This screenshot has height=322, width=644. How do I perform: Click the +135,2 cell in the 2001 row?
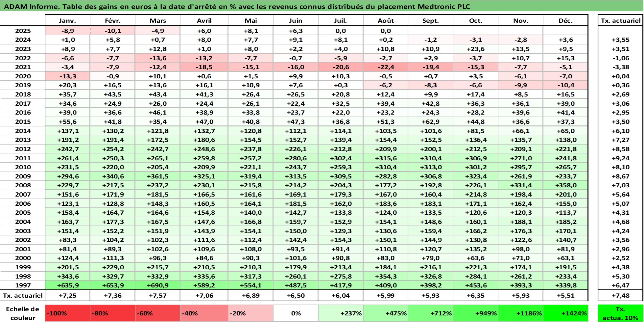(475, 249)
